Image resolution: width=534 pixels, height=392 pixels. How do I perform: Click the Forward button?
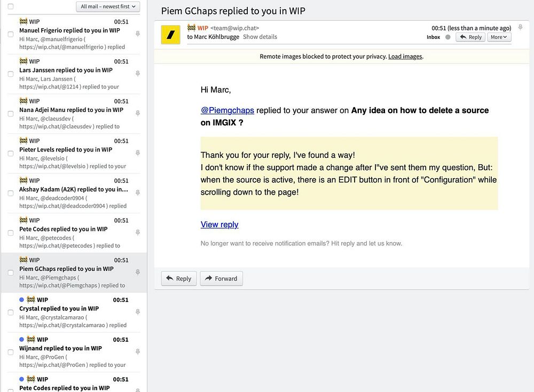pyautogui.click(x=222, y=278)
